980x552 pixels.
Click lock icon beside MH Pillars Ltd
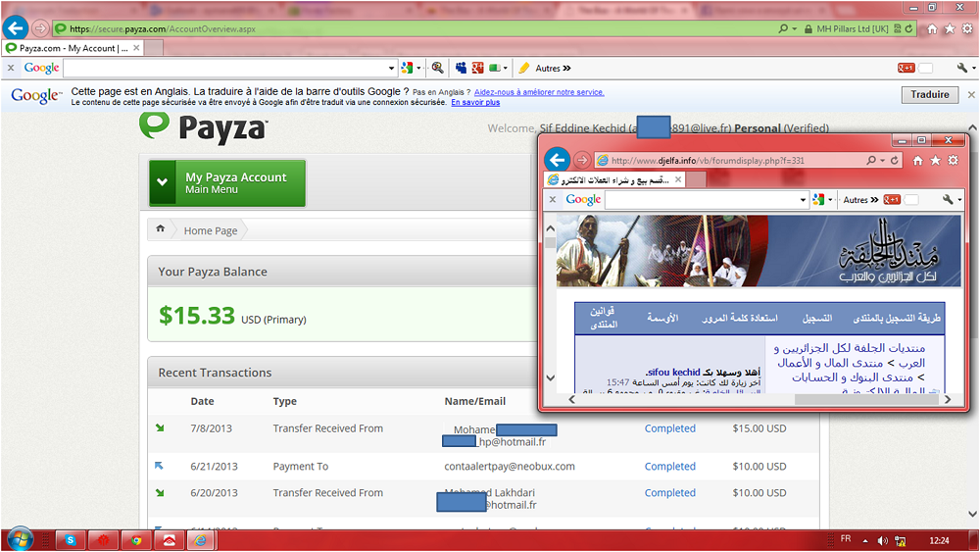click(808, 28)
